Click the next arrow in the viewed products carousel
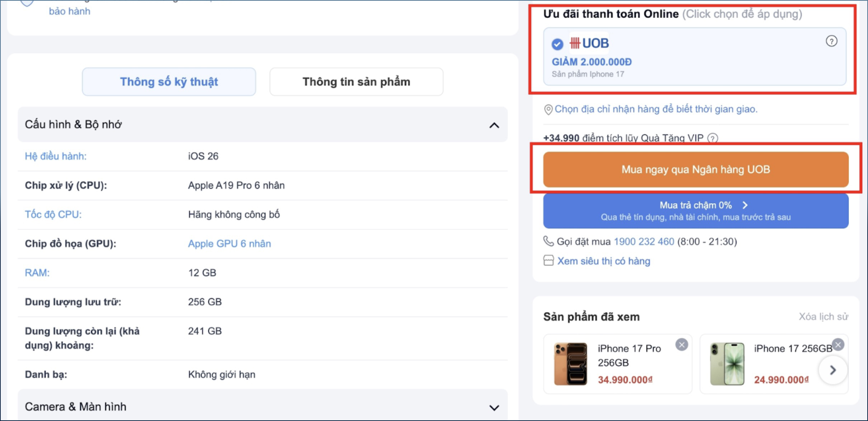The image size is (868, 421). [x=833, y=370]
